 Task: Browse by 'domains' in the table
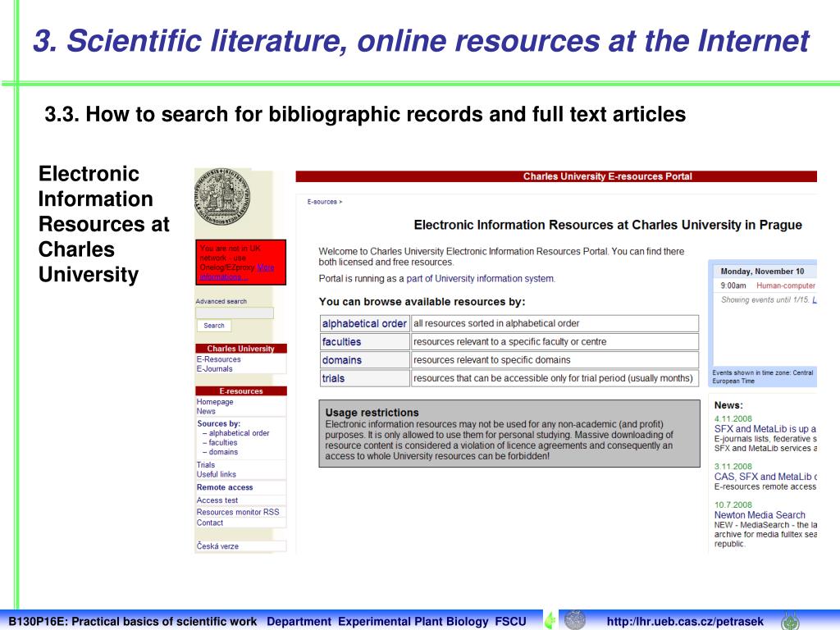pos(342,360)
